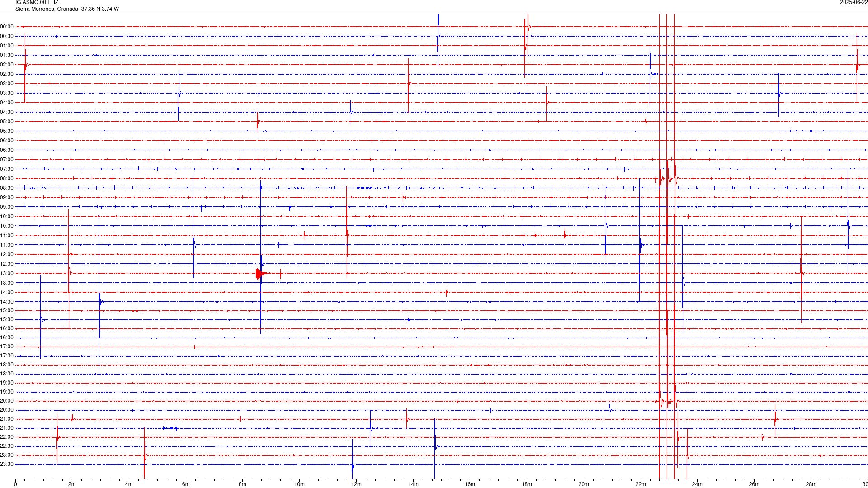This screenshot has width=868, height=488.
Task: Click the 24m tick on time axis
Action: pos(697,484)
